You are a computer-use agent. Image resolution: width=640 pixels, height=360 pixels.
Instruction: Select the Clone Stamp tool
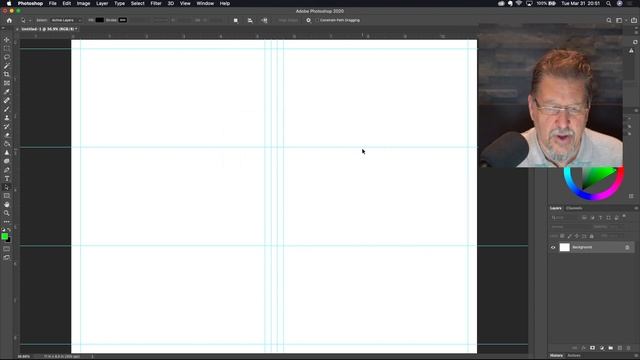coord(7,118)
